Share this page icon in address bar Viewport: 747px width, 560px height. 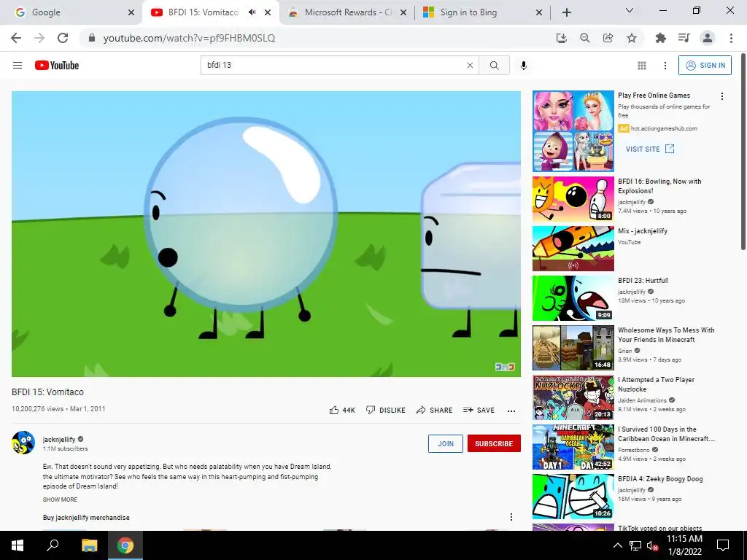click(608, 38)
